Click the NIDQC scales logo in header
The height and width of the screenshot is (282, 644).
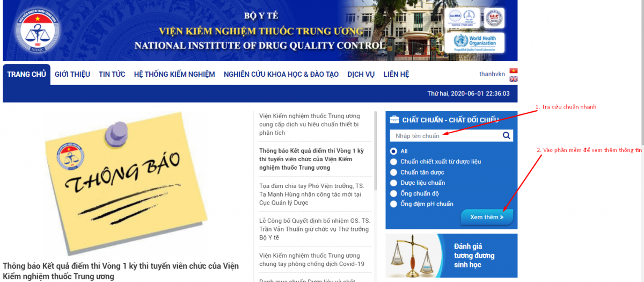point(38,29)
